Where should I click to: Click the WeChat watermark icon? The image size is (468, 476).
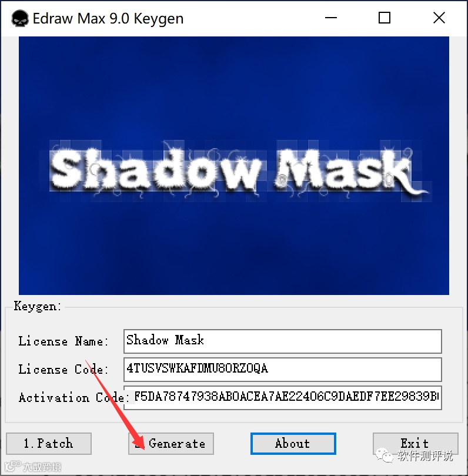pos(384,455)
